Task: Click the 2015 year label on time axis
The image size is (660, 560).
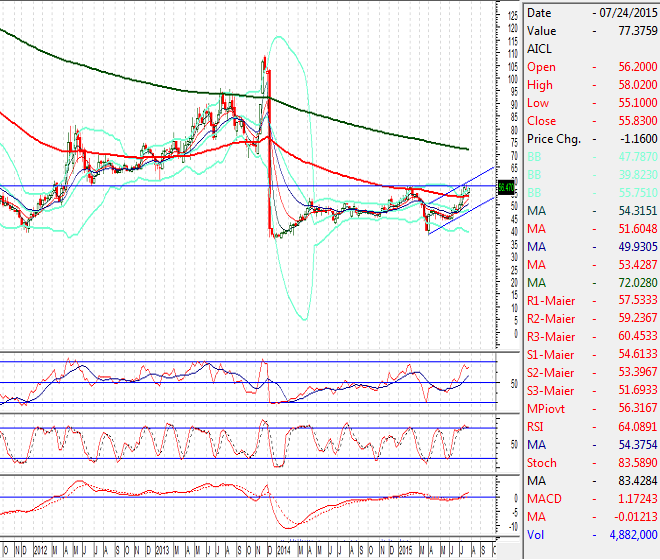Action: pyautogui.click(x=405, y=550)
